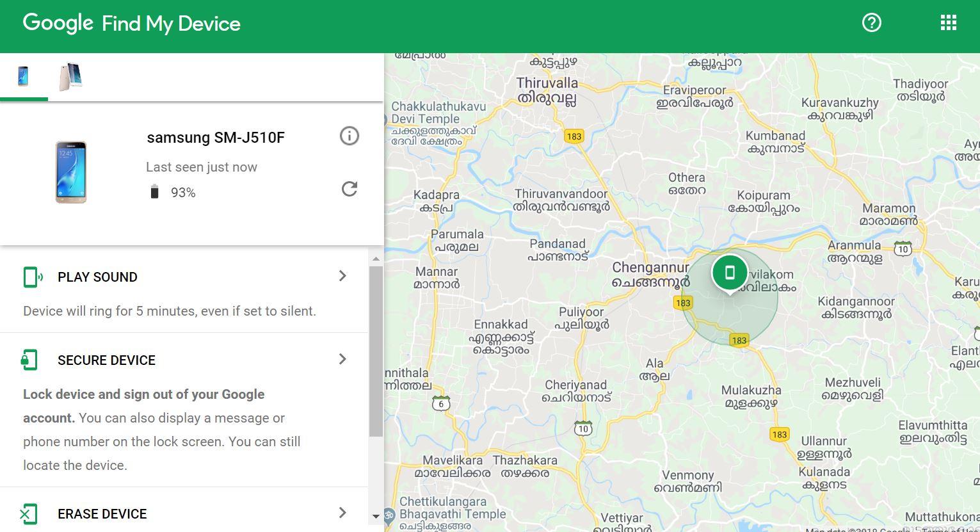Click the ERASE DEVICE option
This screenshot has height=532, width=980.
(102, 514)
